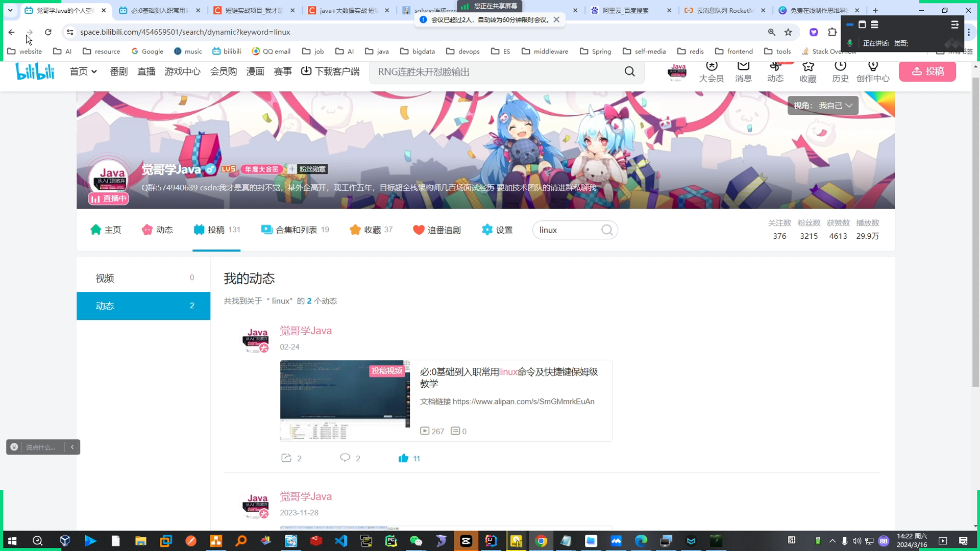Open the 设置 tab in space navigation
The height and width of the screenshot is (551, 980).
coord(497,230)
